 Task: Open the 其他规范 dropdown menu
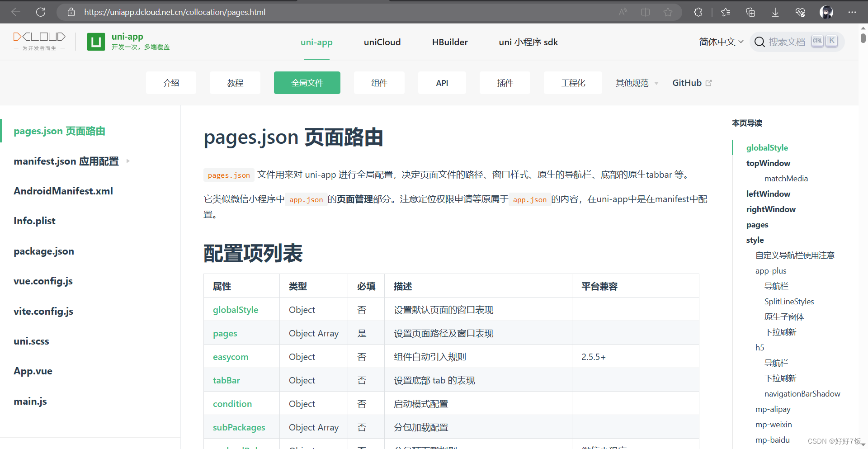(x=635, y=83)
